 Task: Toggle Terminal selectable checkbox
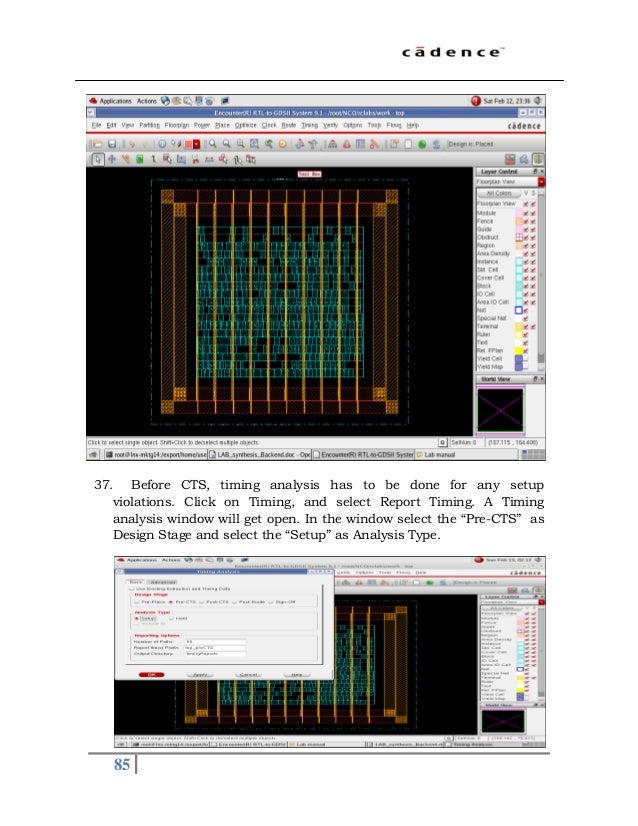533,327
